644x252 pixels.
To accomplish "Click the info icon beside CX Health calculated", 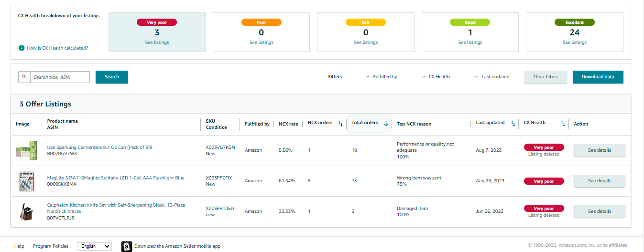I will pyautogui.click(x=22, y=48).
